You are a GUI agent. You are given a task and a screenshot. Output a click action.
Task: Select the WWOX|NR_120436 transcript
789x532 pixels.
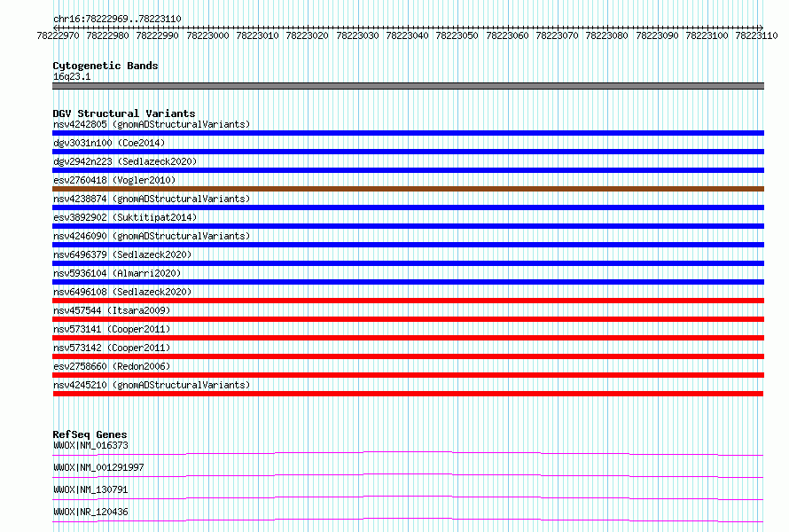(x=90, y=512)
